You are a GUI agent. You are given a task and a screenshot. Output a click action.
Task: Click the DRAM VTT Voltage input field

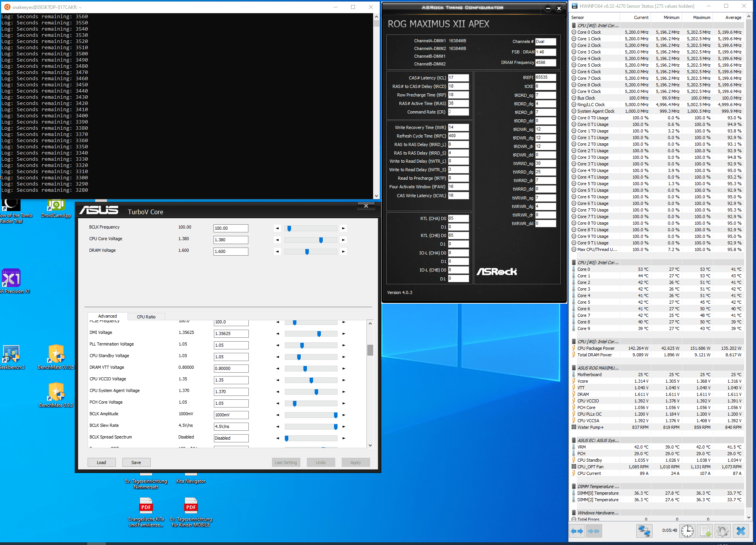pos(231,368)
